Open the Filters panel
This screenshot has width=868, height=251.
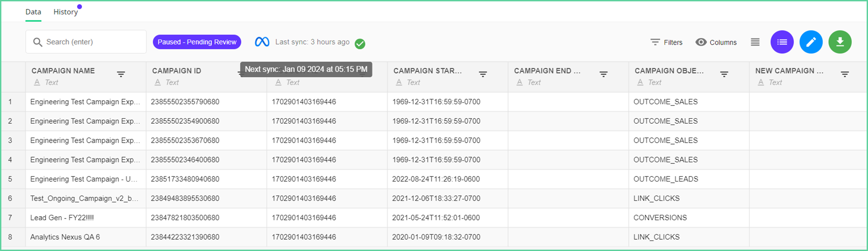666,42
